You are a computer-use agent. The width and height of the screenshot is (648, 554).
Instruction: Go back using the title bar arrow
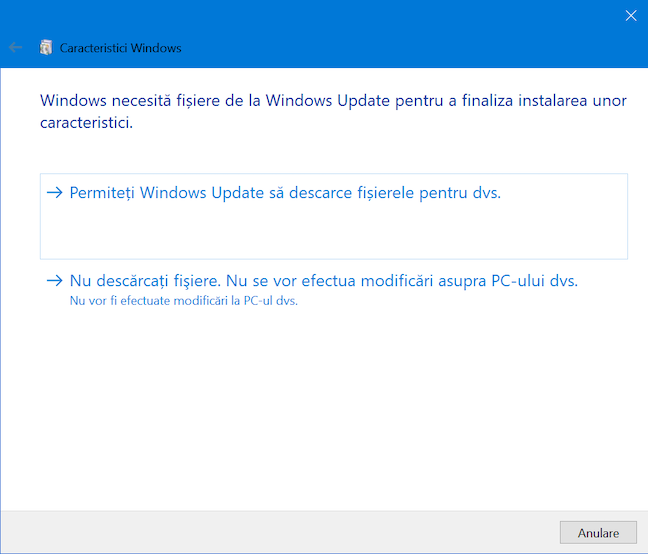15,48
